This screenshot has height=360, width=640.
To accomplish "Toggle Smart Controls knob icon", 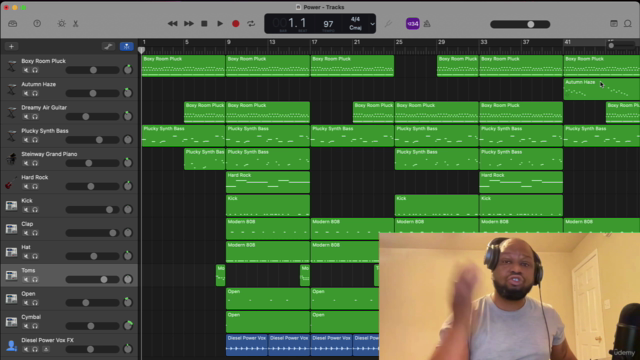I will 62,24.
